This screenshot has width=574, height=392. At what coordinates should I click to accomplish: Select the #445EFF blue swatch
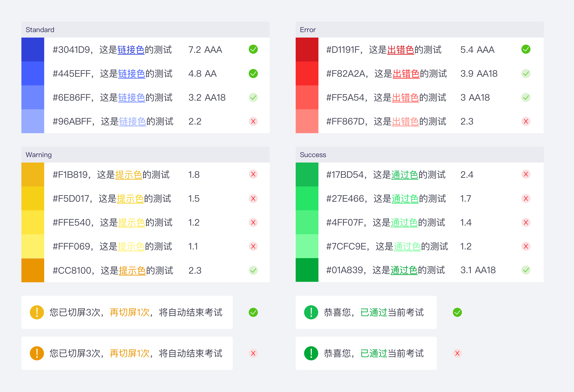point(33,73)
